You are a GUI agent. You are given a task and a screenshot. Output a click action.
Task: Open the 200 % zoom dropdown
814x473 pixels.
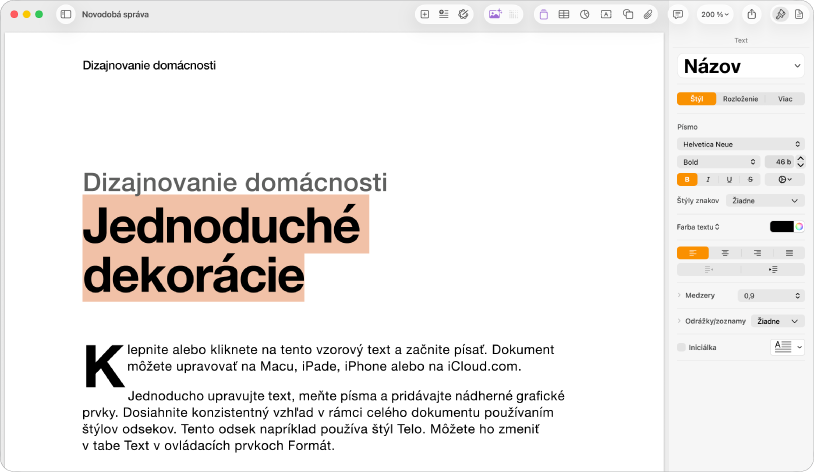tap(715, 15)
